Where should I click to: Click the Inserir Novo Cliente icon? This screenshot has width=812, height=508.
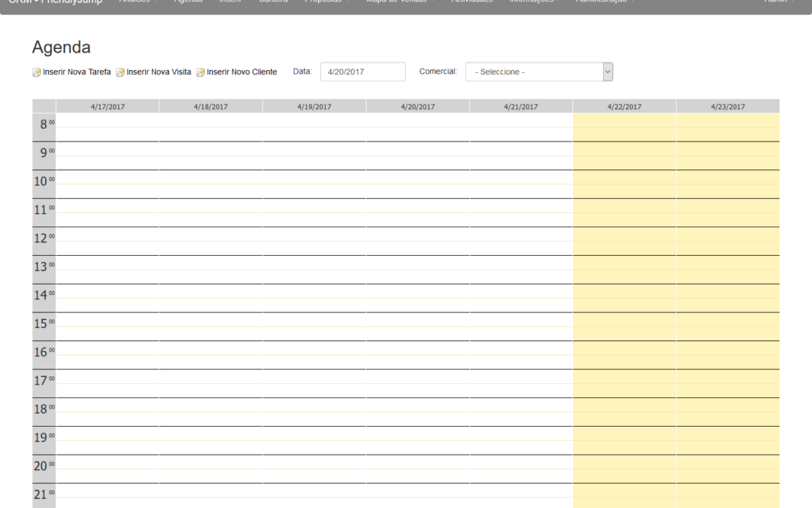click(x=201, y=71)
